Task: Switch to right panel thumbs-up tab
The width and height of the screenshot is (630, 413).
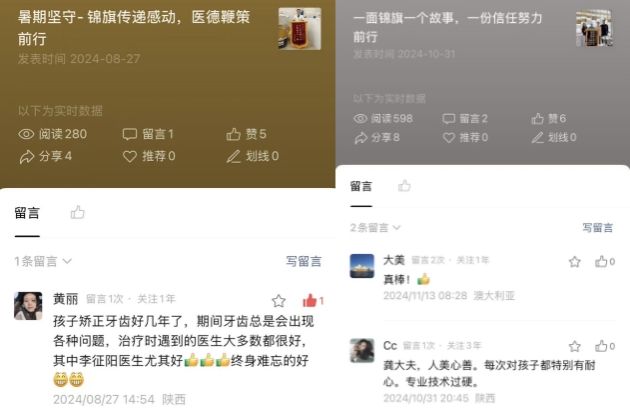Action: pos(404,186)
